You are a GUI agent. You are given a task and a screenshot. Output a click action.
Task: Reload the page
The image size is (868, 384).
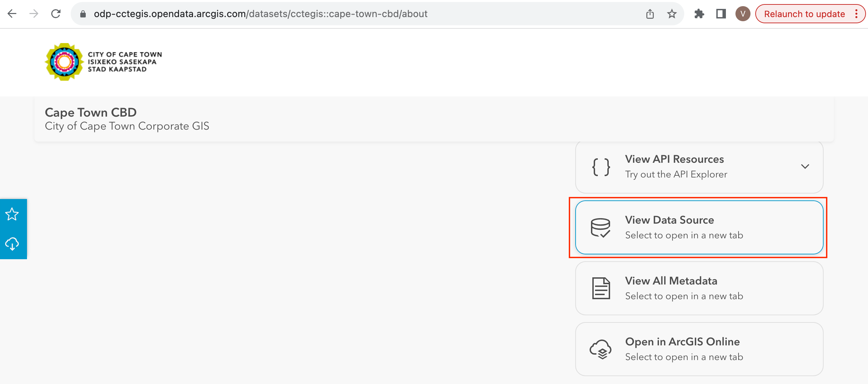pyautogui.click(x=56, y=14)
